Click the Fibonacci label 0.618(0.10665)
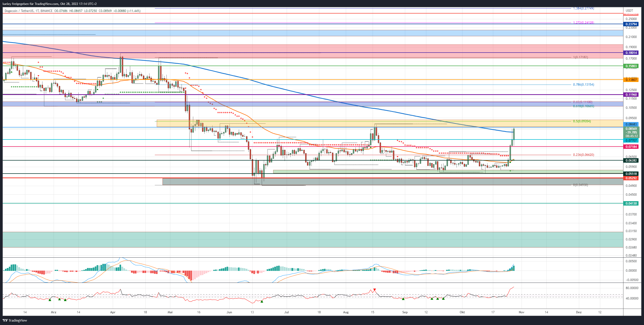This screenshot has height=325, width=644. 584,106
